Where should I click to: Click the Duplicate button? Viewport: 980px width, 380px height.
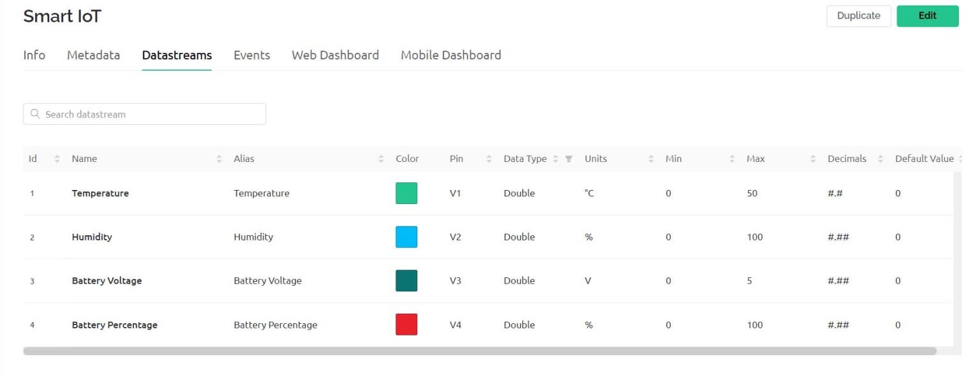(858, 16)
